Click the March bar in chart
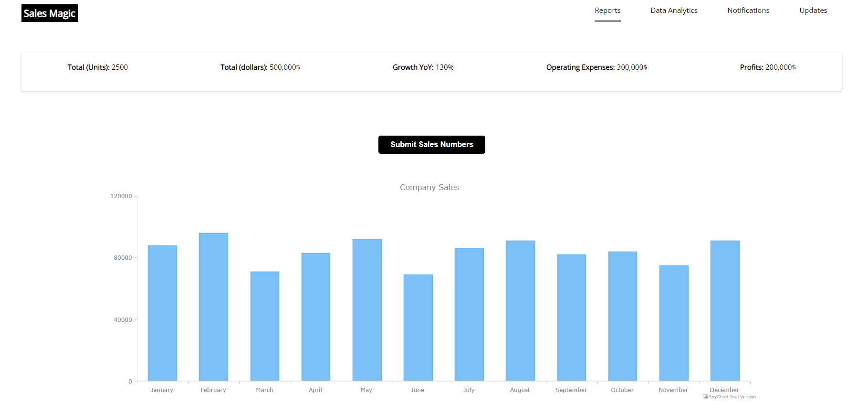 [264, 326]
